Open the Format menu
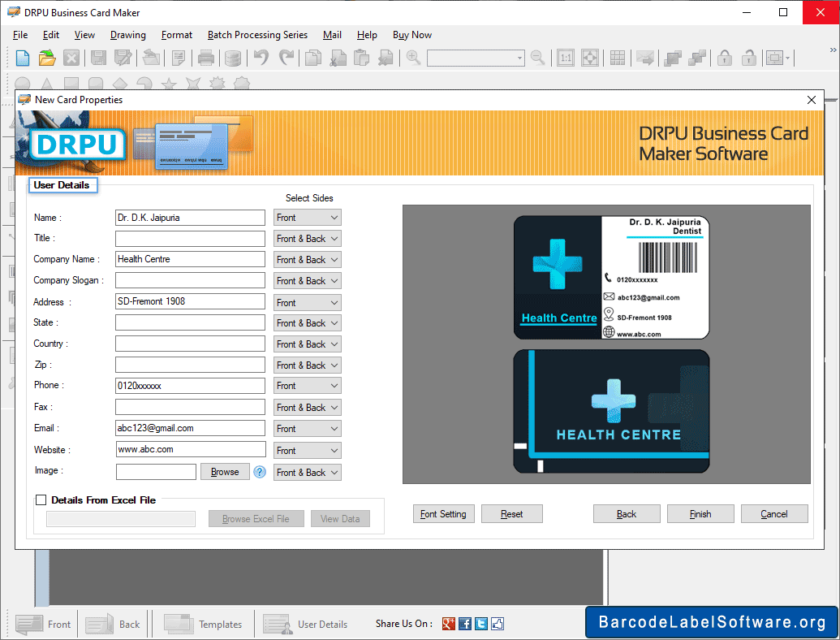 click(177, 35)
